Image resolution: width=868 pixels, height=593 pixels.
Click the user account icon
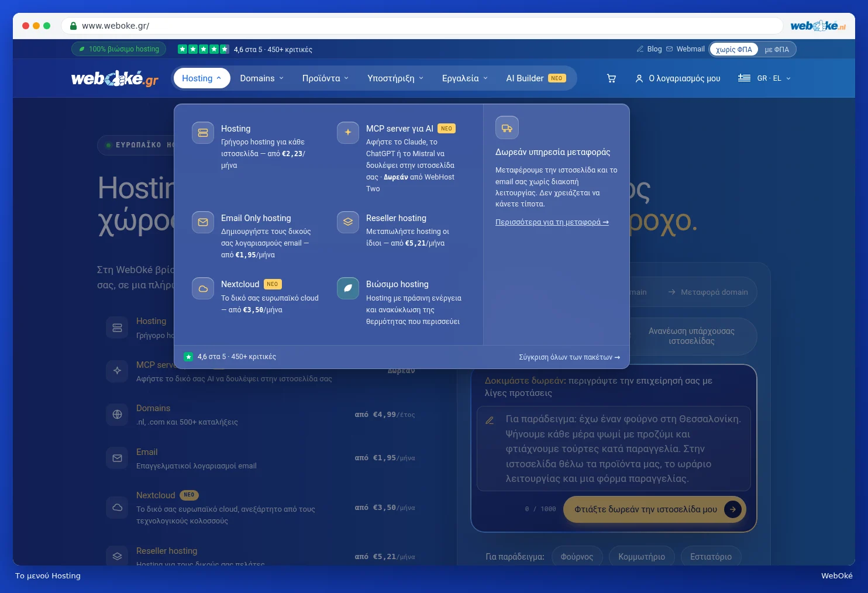[639, 78]
